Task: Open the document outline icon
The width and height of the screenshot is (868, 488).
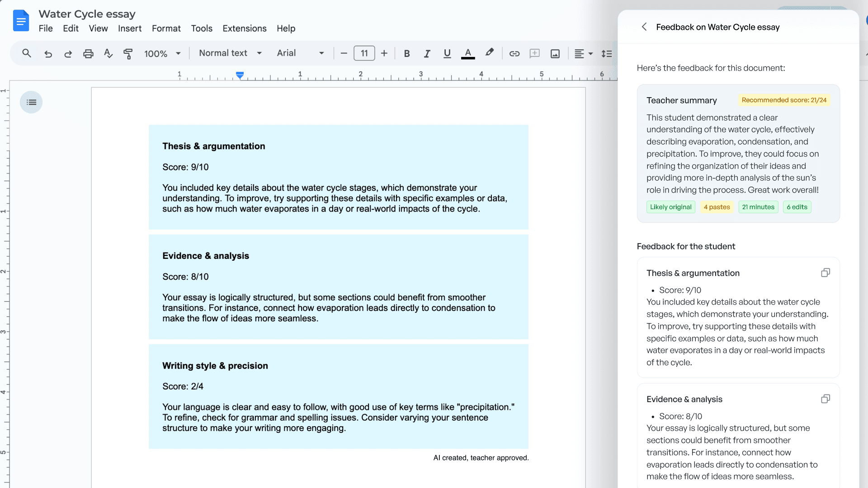Action: [31, 102]
